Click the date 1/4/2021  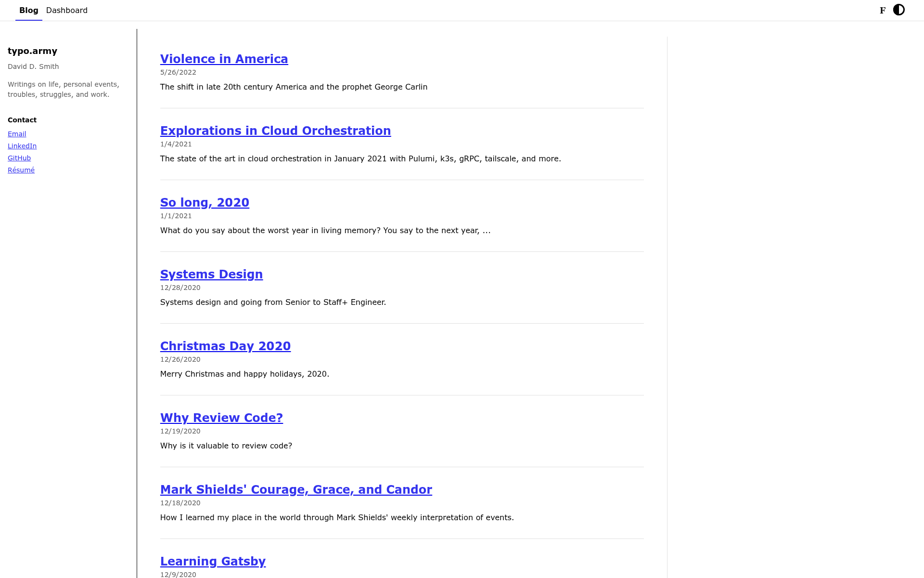(176, 144)
